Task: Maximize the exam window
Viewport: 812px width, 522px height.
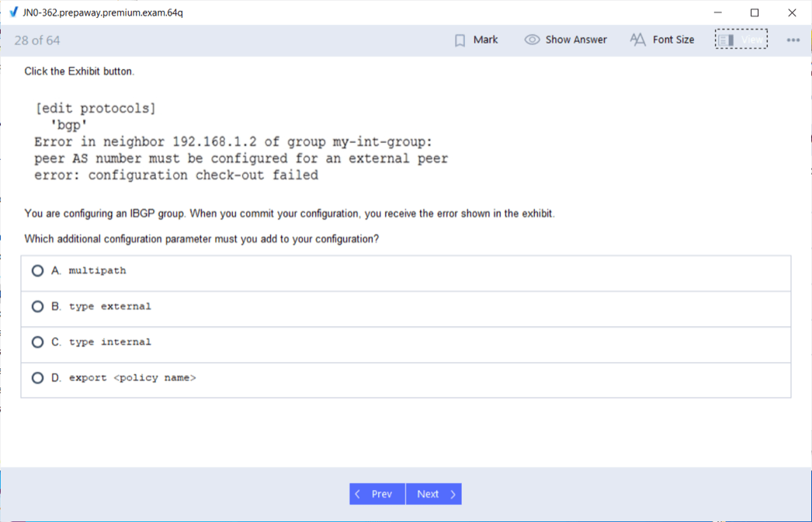Action: pyautogui.click(x=755, y=12)
